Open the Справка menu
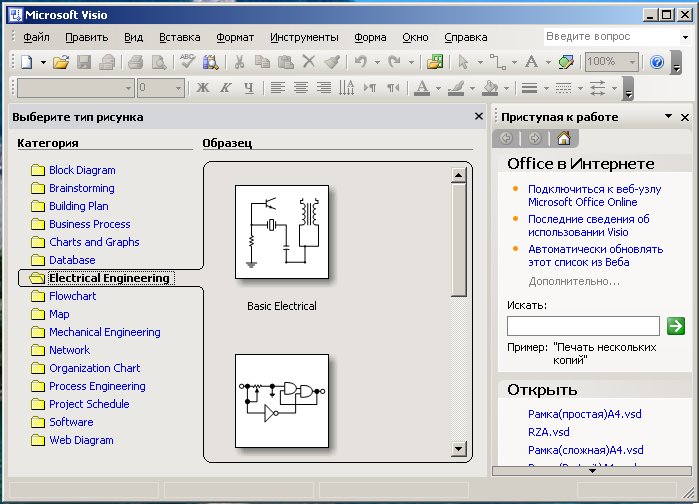The height and width of the screenshot is (504, 699). click(x=465, y=37)
